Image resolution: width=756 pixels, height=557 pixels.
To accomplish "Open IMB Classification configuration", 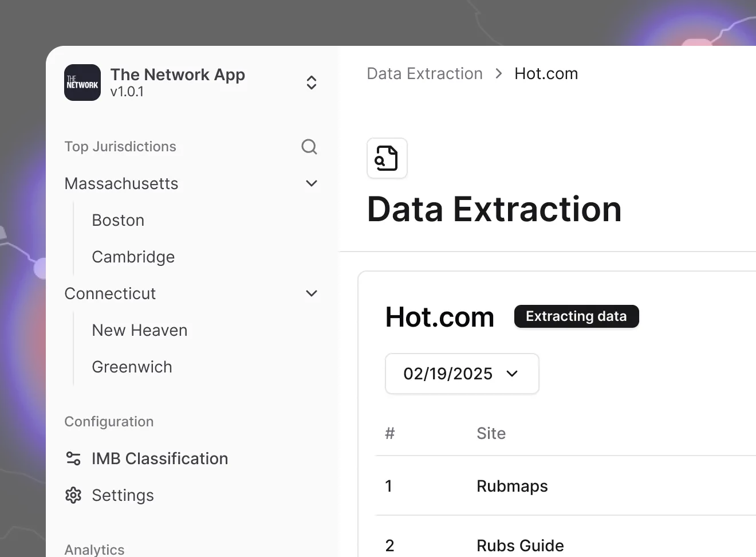I will (160, 458).
